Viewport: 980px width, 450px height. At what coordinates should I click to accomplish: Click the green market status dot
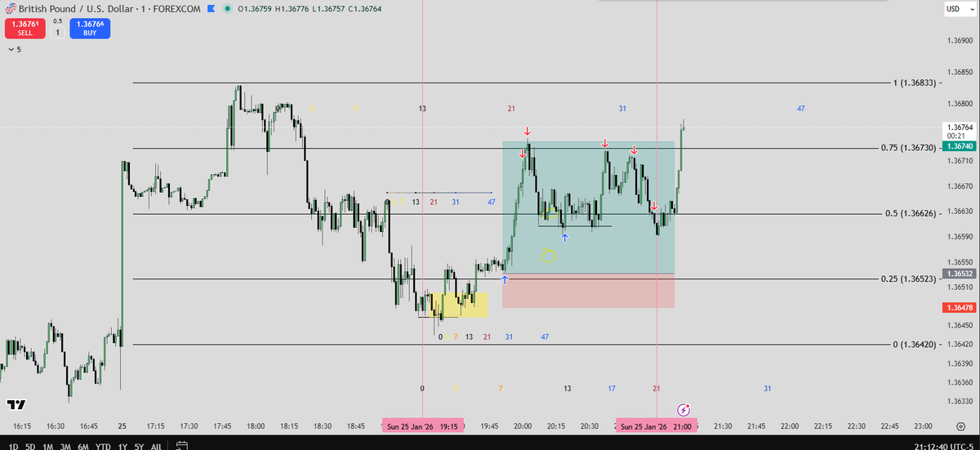(226, 8)
